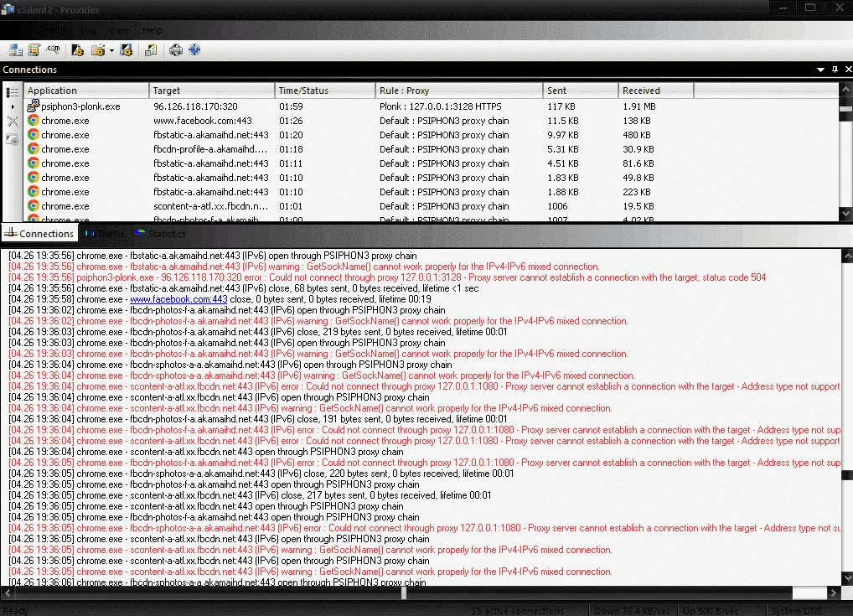Open the View menu

[119, 30]
